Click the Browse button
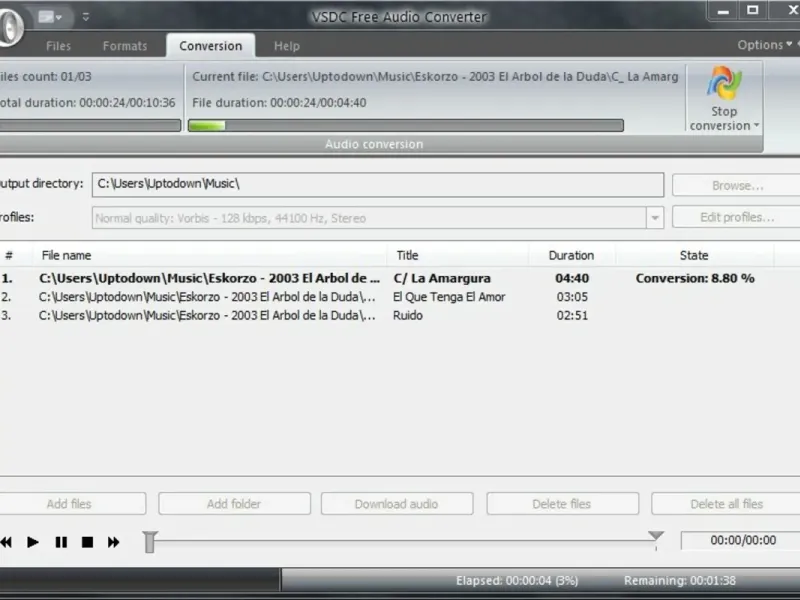The height and width of the screenshot is (600, 800). tap(737, 185)
